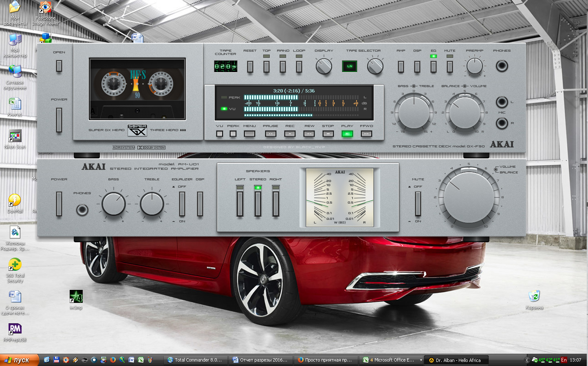Switch to Total Commander in the taskbar

(x=196, y=360)
